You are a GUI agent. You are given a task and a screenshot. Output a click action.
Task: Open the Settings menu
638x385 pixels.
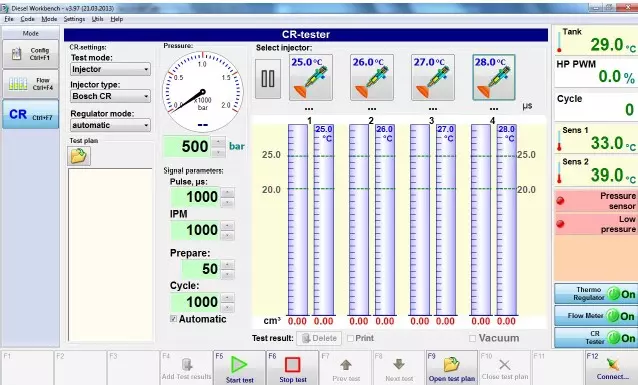[74, 19]
